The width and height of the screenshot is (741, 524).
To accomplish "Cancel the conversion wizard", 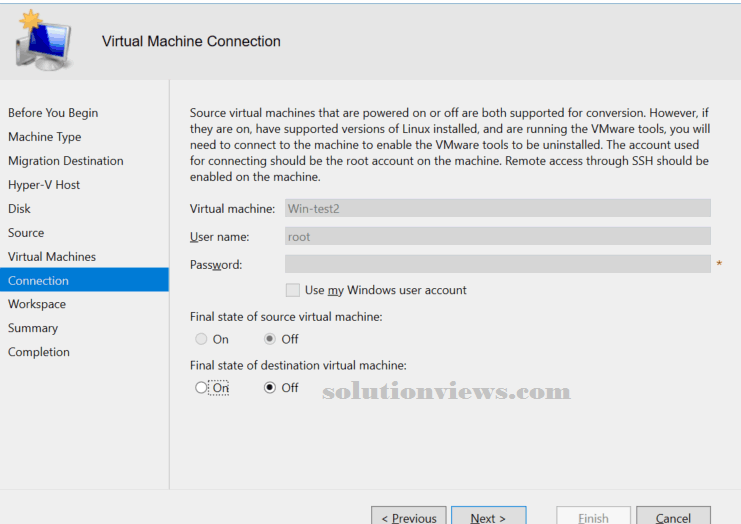I will click(x=673, y=516).
